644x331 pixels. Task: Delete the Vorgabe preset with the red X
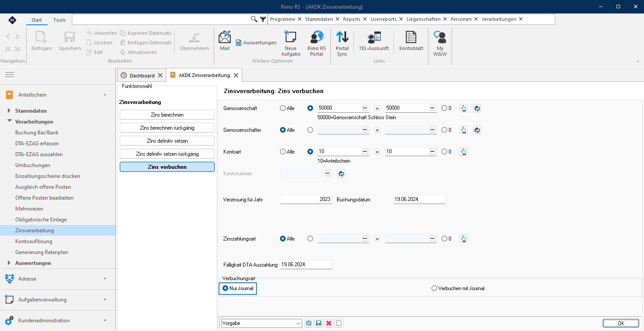329,323
